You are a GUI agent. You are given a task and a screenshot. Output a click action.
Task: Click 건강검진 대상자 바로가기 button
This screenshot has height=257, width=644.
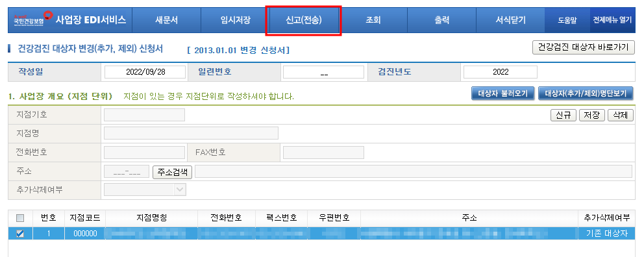coord(583,47)
